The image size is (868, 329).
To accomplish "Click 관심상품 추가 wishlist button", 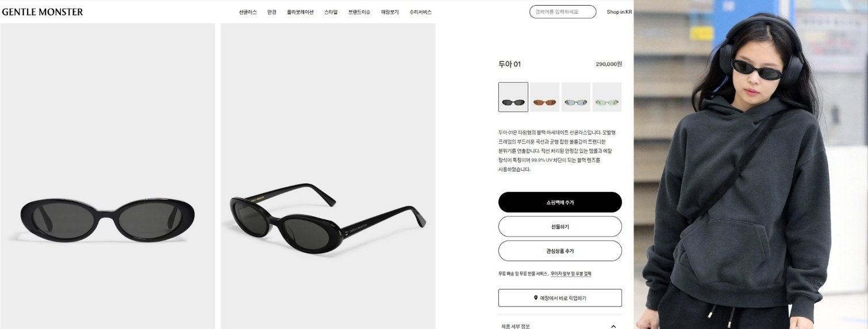I will [x=560, y=251].
